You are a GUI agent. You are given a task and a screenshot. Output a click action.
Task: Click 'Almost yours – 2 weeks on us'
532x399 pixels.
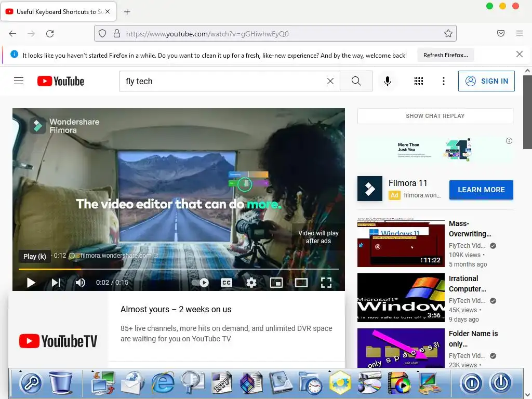coord(176,310)
